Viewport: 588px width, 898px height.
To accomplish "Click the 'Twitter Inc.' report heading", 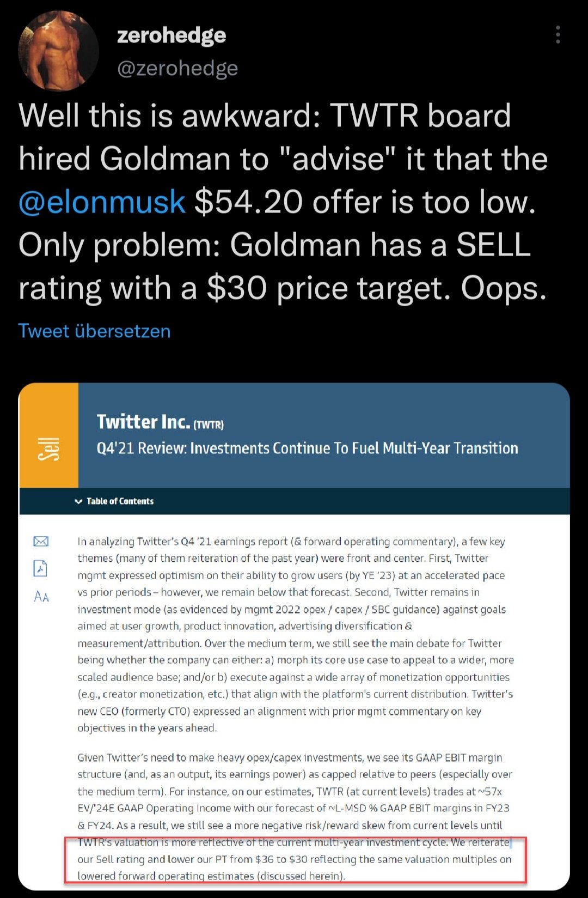I will coord(143,422).
